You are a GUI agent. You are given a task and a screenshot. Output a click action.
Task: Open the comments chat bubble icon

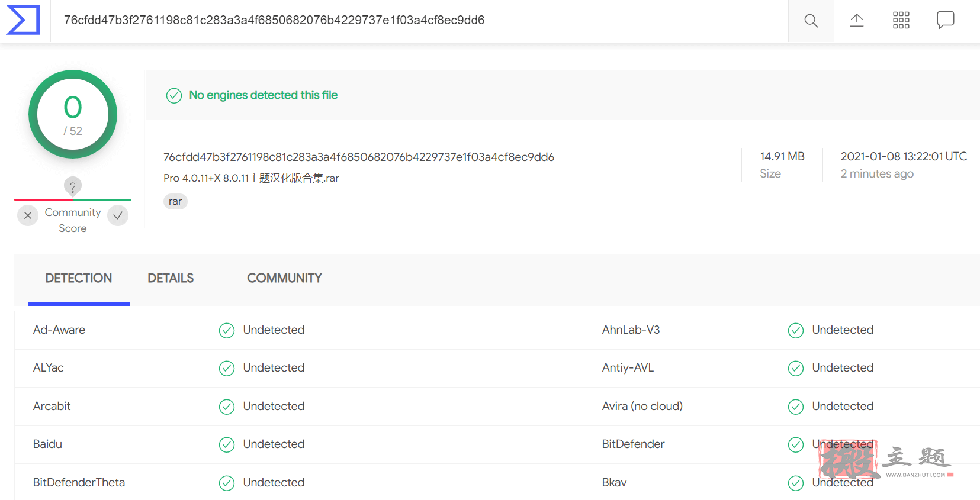[945, 20]
